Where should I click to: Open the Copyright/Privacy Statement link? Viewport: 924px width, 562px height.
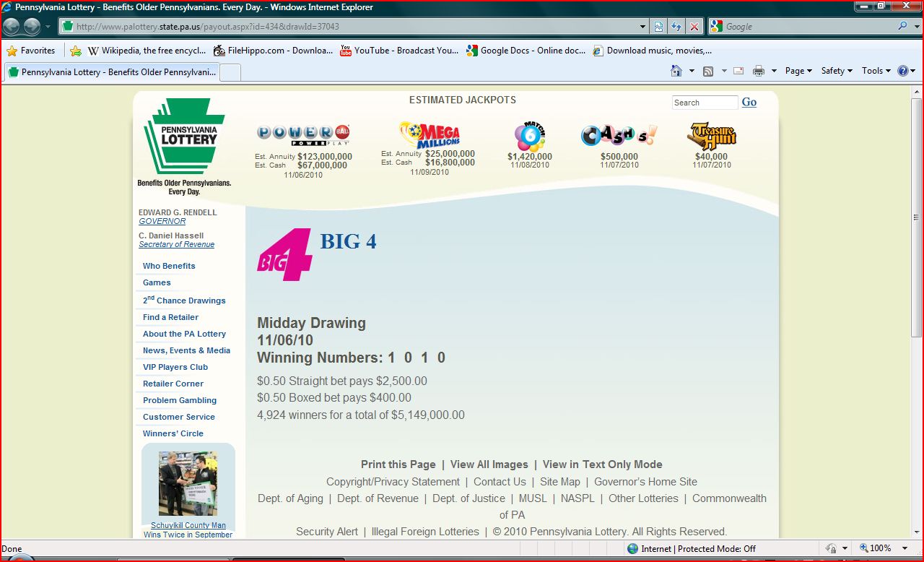393,482
